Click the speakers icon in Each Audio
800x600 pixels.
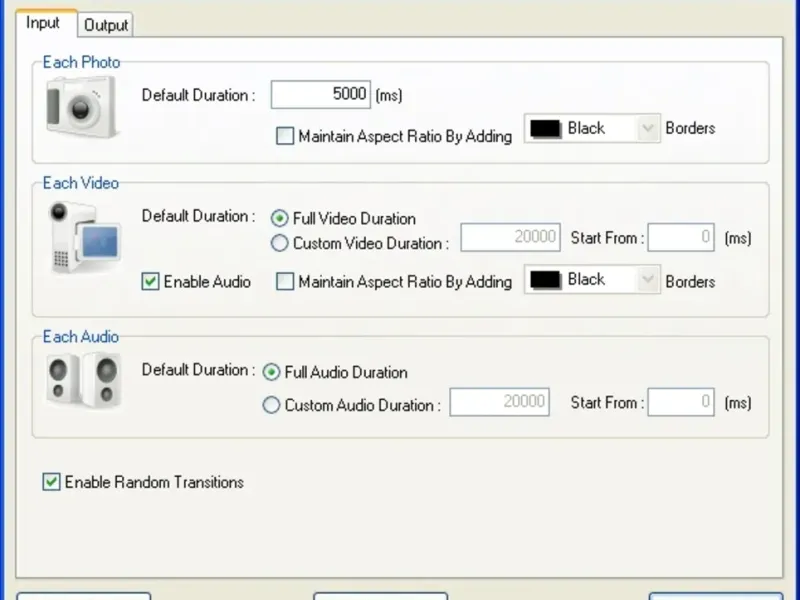pos(83,380)
